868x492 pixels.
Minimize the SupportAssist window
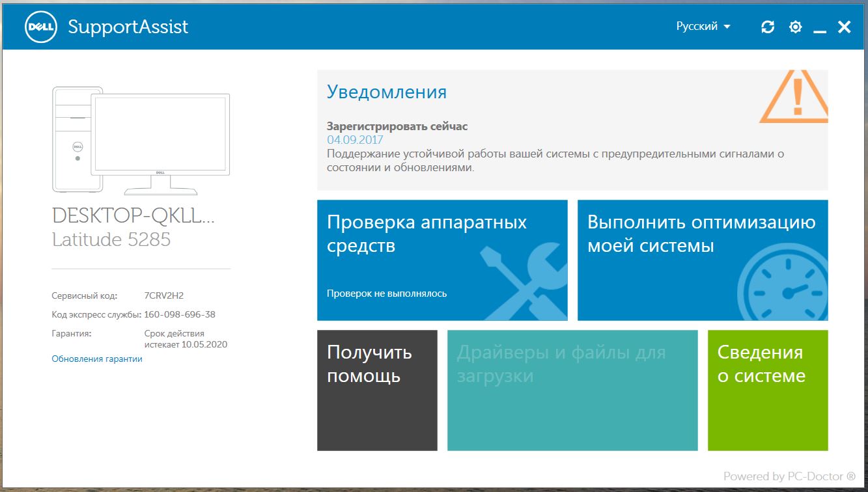click(x=820, y=30)
